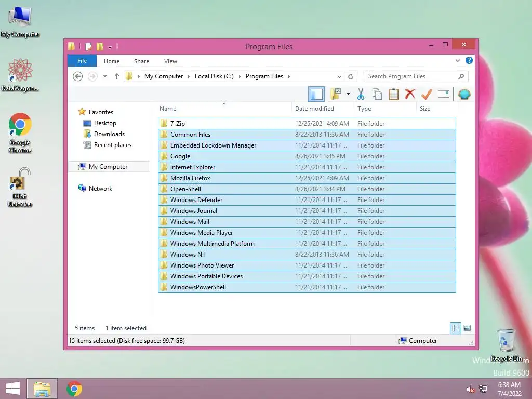Select the Embedded Lockdown Manager folder

tap(307, 145)
